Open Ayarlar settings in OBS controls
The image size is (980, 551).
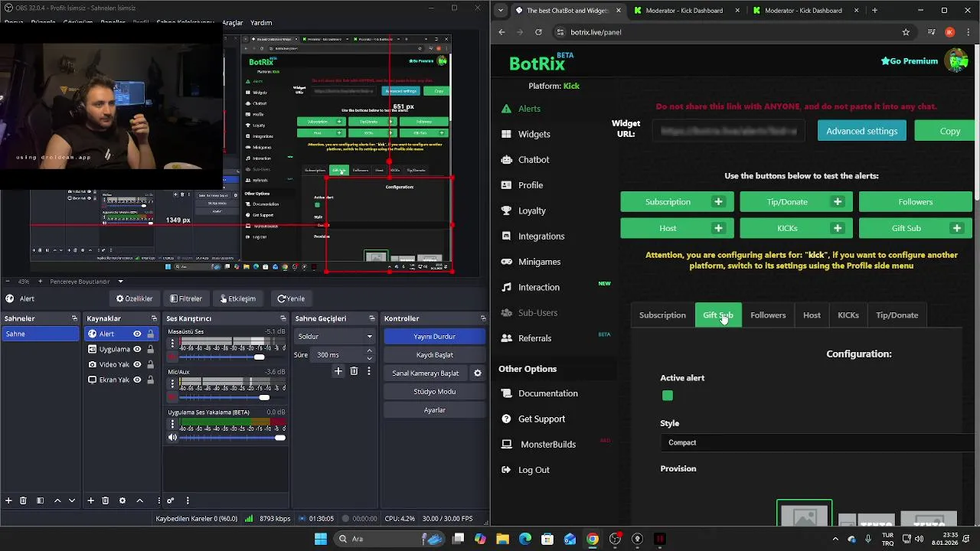coord(434,410)
